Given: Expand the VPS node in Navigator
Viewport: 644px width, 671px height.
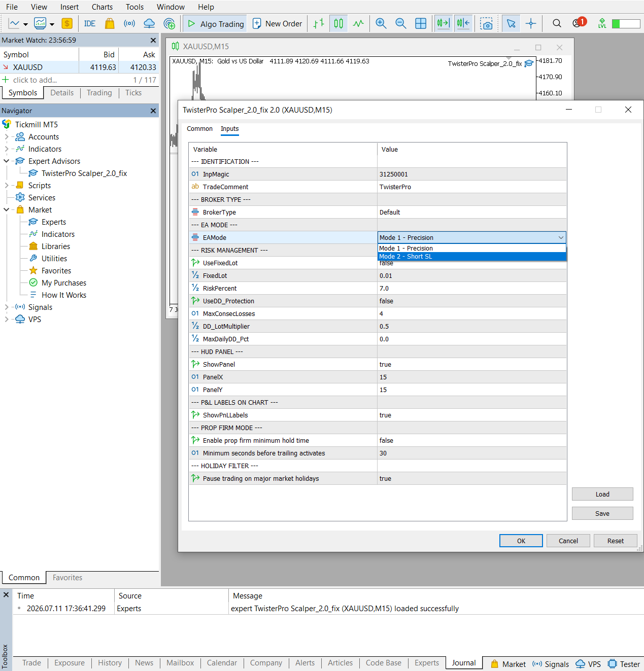Looking at the screenshot, I should pyautogui.click(x=7, y=320).
